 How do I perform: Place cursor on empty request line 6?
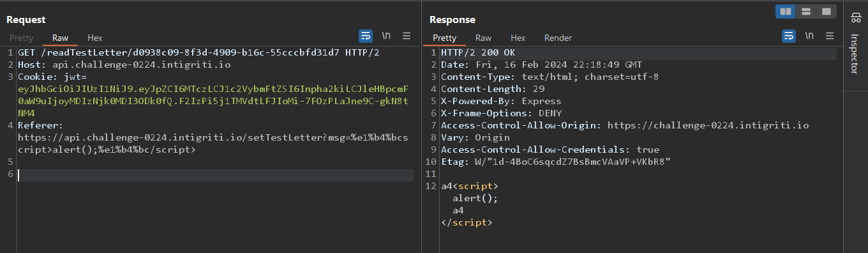216,175
